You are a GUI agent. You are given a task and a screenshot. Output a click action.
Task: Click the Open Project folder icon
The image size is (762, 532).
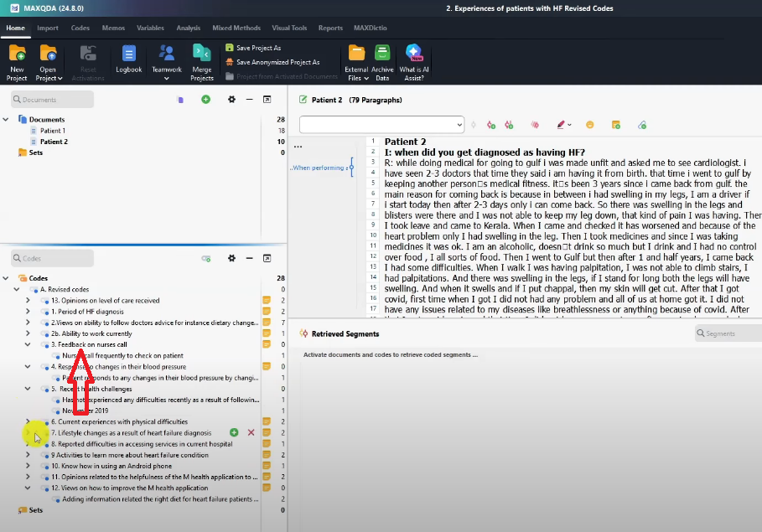pos(48,54)
